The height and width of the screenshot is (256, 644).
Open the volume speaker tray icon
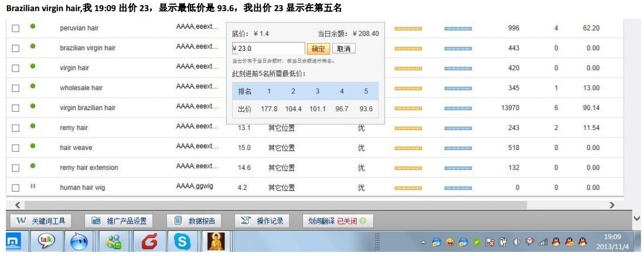(x=516, y=243)
